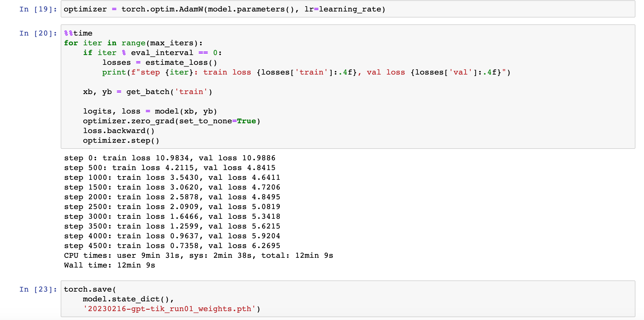
Task: Click the 'model.state_dict(),' line
Action: [129, 299]
